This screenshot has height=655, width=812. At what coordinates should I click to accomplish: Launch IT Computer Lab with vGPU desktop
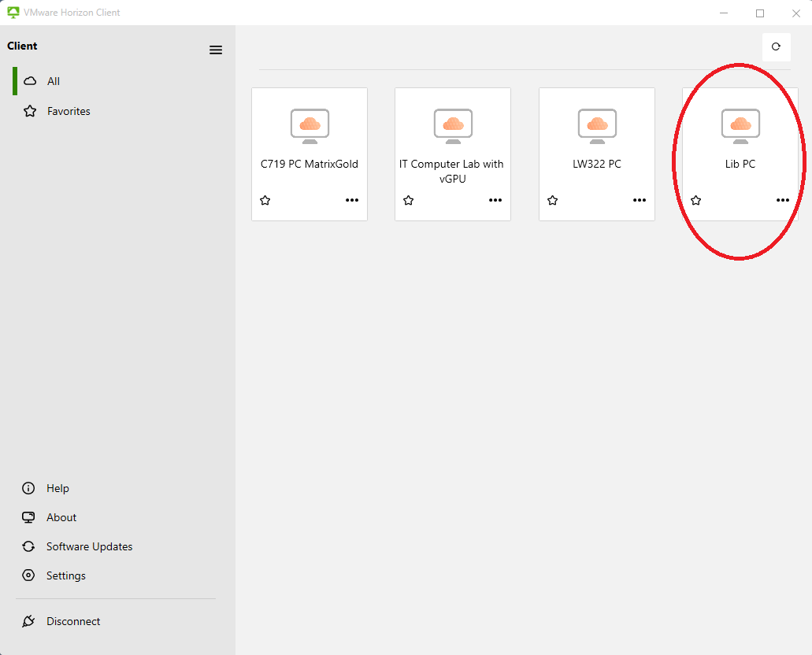453,154
